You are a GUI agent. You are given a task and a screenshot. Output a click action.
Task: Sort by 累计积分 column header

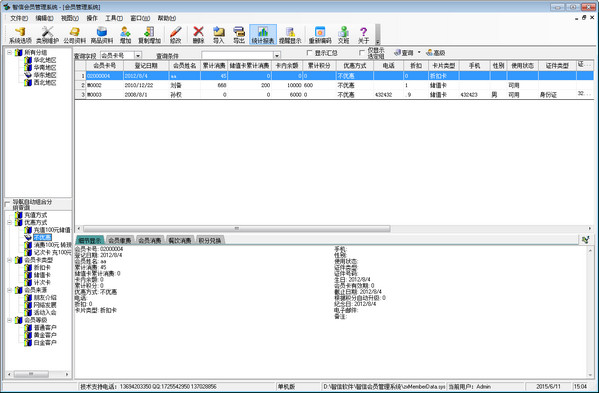(319, 66)
